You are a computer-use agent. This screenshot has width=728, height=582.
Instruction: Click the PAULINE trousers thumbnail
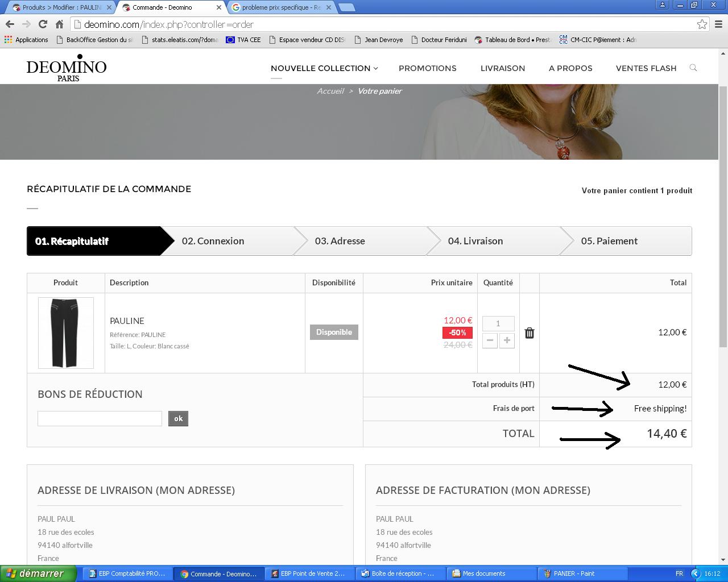point(66,333)
